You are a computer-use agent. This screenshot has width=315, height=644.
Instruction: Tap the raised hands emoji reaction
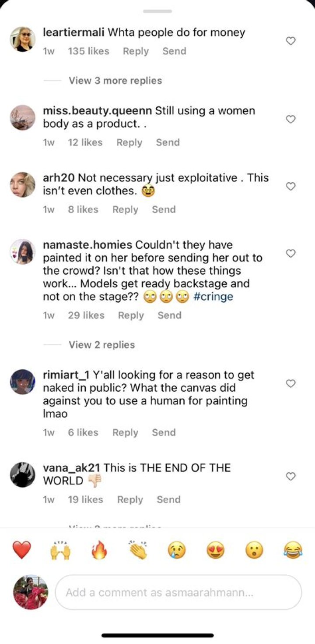pyautogui.click(x=60, y=550)
